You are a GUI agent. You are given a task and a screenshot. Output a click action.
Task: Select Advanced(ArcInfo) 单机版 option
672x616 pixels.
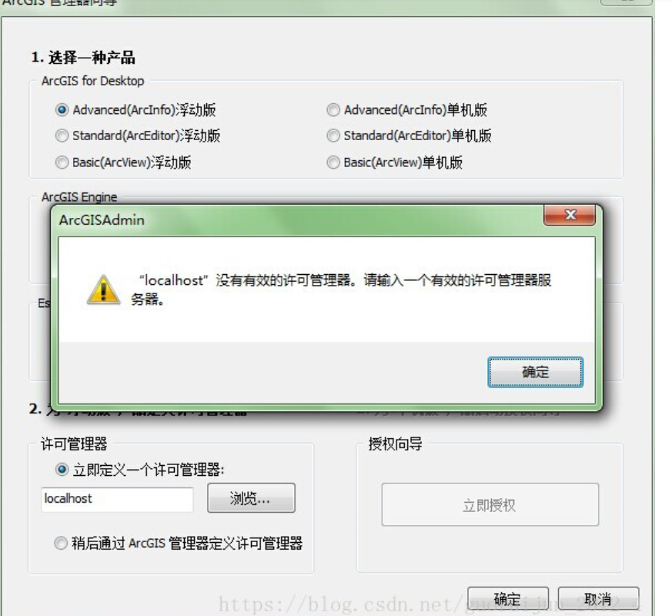point(333,110)
